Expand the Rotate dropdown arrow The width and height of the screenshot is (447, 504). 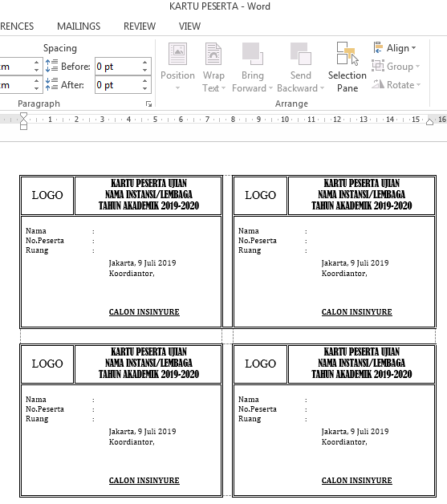(418, 85)
